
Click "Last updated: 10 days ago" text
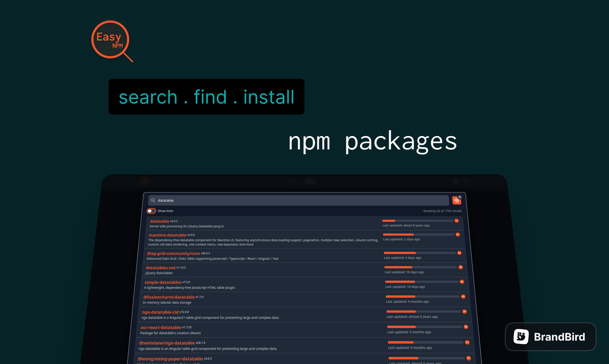405,287
